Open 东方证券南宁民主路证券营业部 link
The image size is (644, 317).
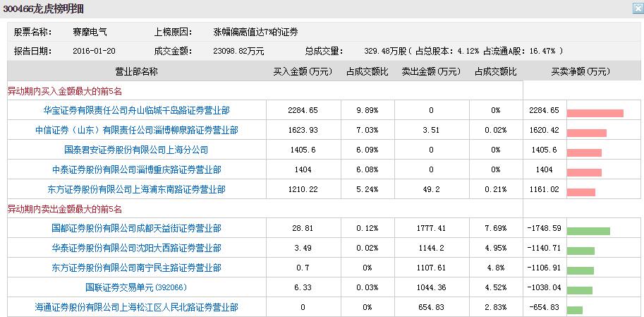pos(136,268)
